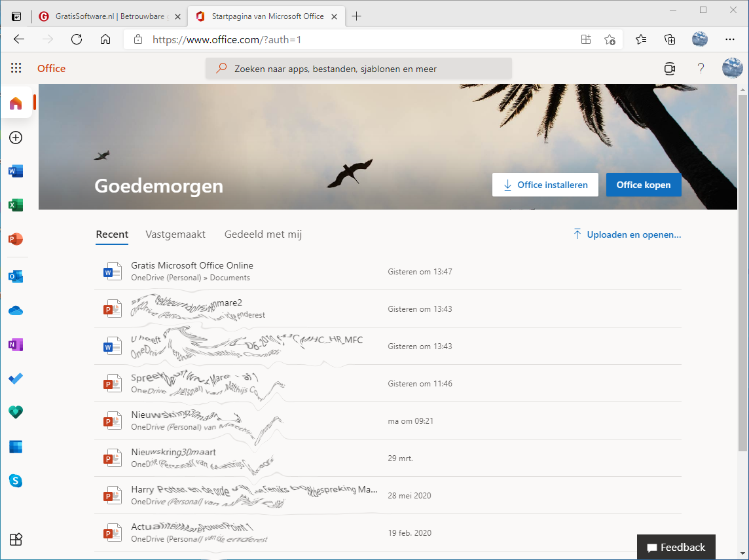Open the Gratis Microsoft Office Online document
749x560 pixels.
[192, 265]
